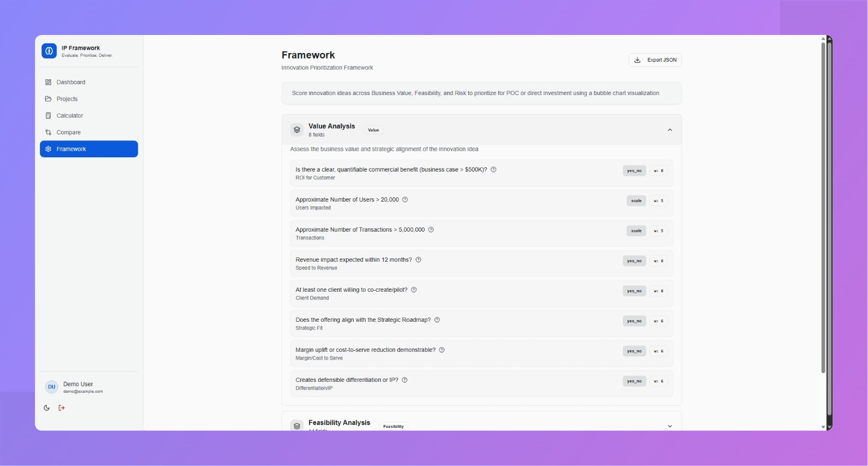The width and height of the screenshot is (868, 466).
Task: Click the Demo User profile entry
Action: click(x=78, y=387)
